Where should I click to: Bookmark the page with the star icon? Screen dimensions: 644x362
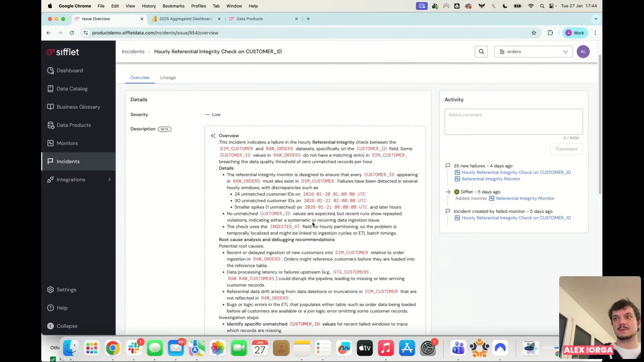point(534,33)
